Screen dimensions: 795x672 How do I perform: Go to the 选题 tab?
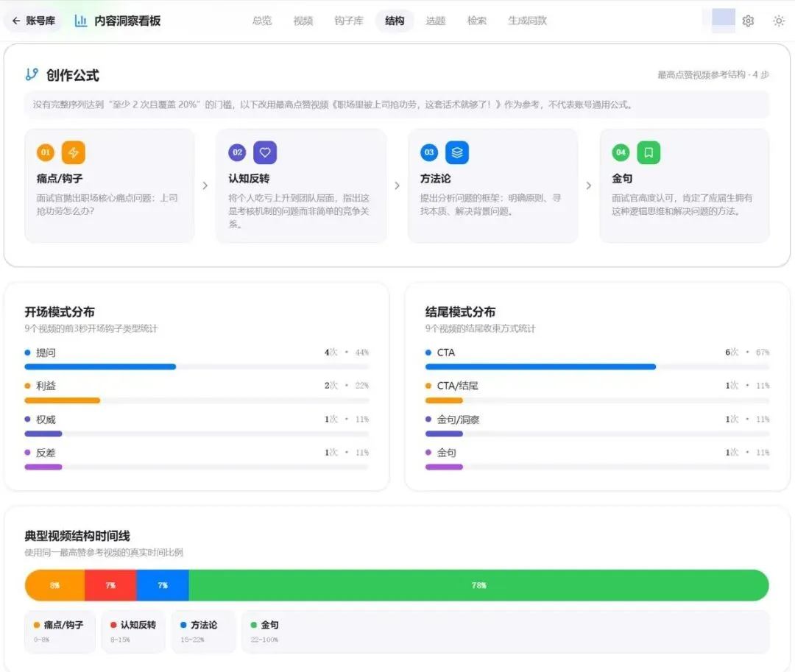436,21
